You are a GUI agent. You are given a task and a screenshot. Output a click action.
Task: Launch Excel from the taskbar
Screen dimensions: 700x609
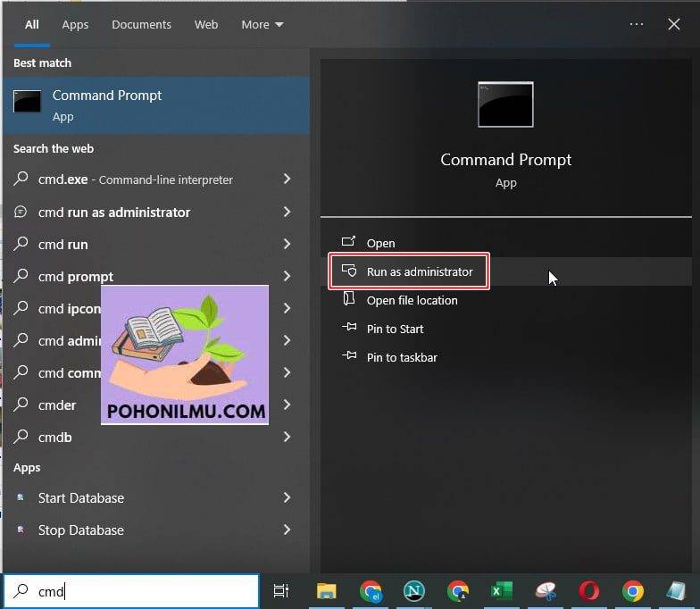502,591
